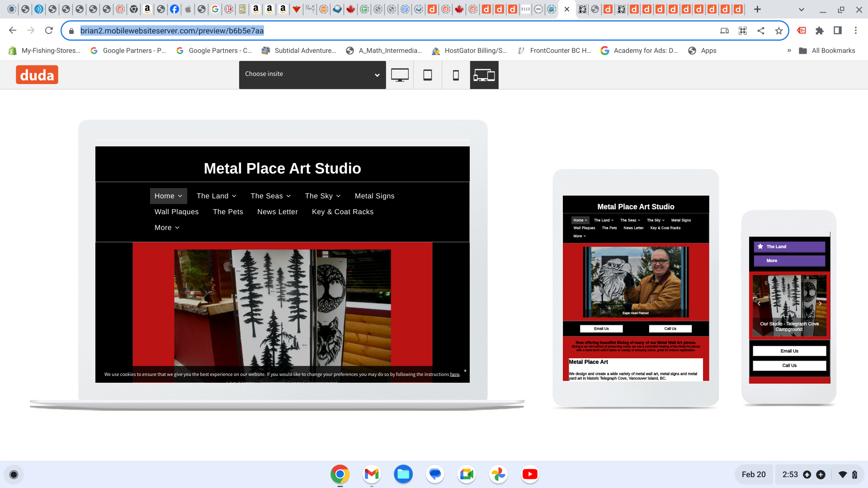868x488 pixels.
Task: Open Chrome from the shelf
Action: point(340,474)
